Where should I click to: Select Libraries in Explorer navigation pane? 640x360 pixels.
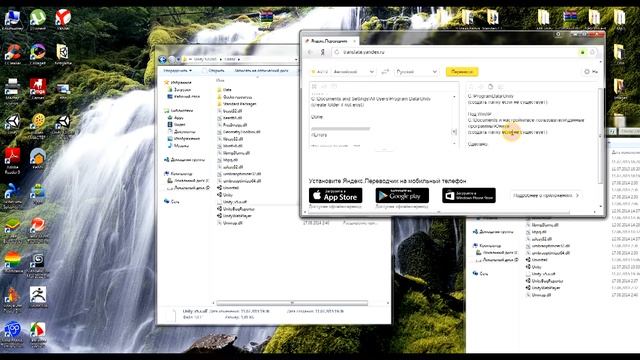click(x=179, y=111)
